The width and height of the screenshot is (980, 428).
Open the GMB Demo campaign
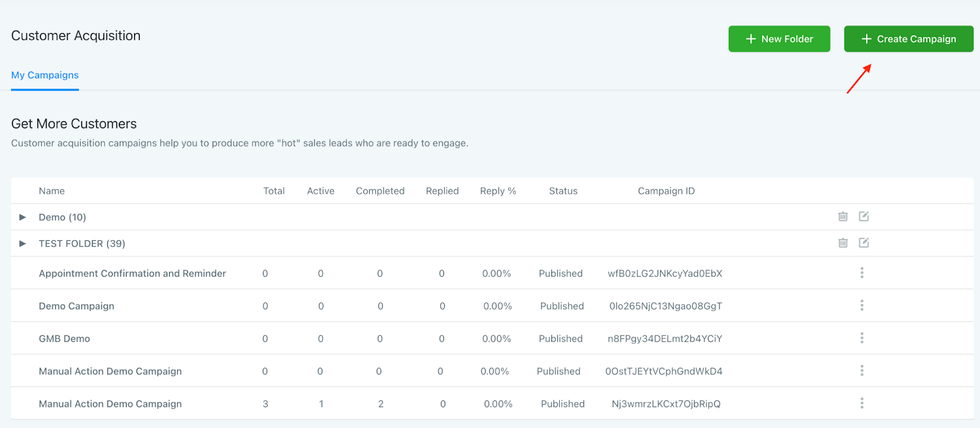(x=64, y=338)
